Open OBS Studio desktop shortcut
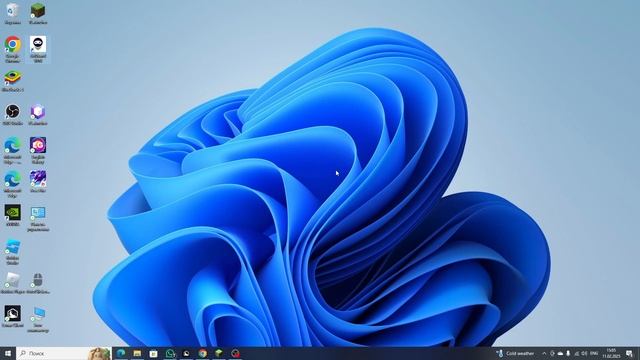Screen dimensions: 640x360 (13, 115)
